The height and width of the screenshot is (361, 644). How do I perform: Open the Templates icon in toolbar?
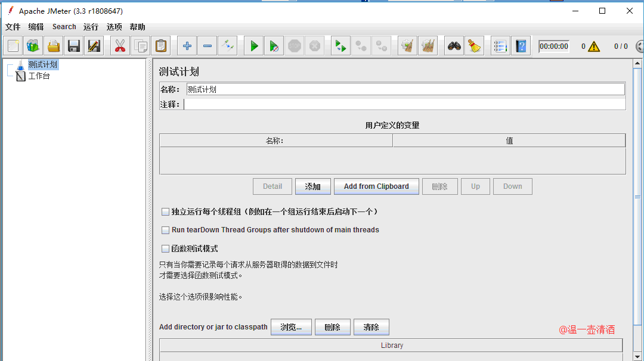pos(33,46)
